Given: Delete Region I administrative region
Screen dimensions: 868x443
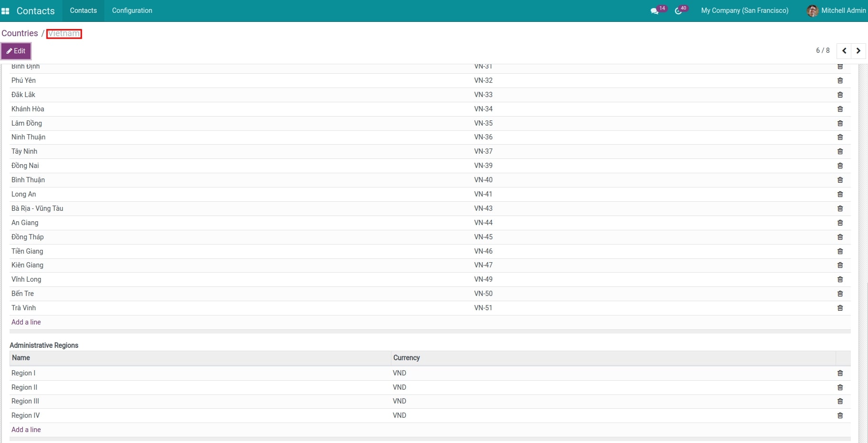Looking at the screenshot, I should tap(840, 373).
